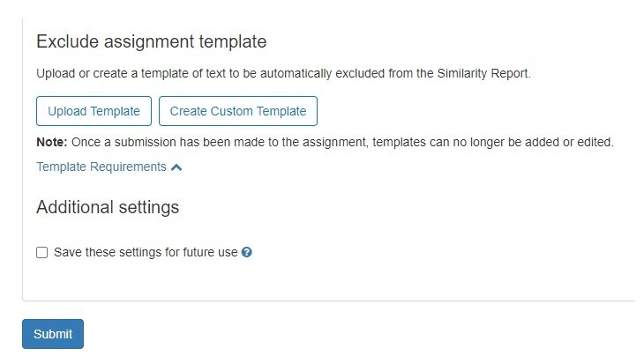
Task: Enable the save settings for future use checkbox
Action: click(41, 253)
